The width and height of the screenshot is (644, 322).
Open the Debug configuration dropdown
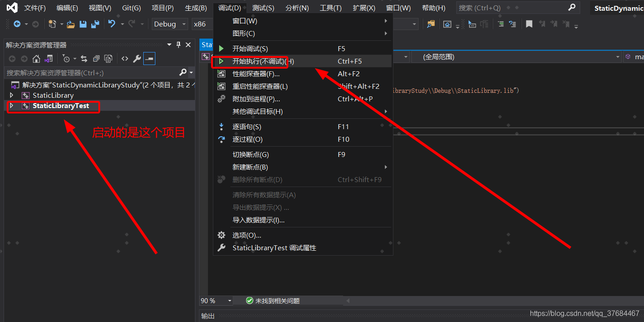(170, 24)
